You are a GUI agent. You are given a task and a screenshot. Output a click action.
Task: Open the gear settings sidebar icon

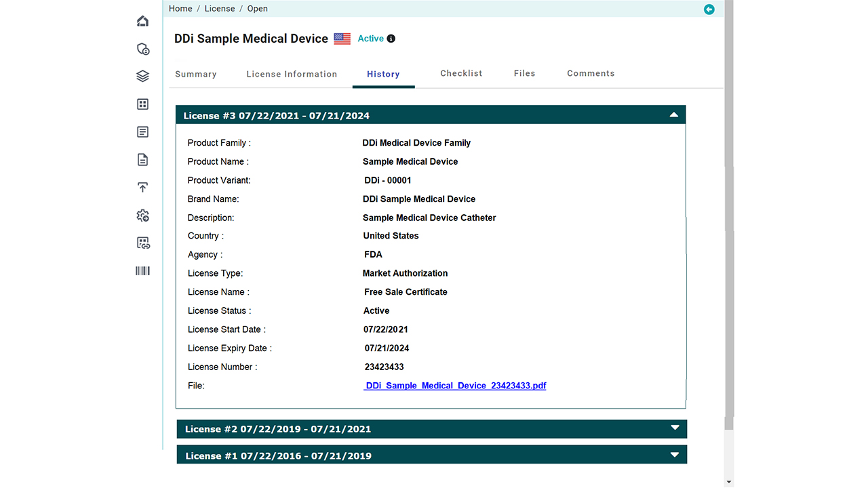pos(142,216)
